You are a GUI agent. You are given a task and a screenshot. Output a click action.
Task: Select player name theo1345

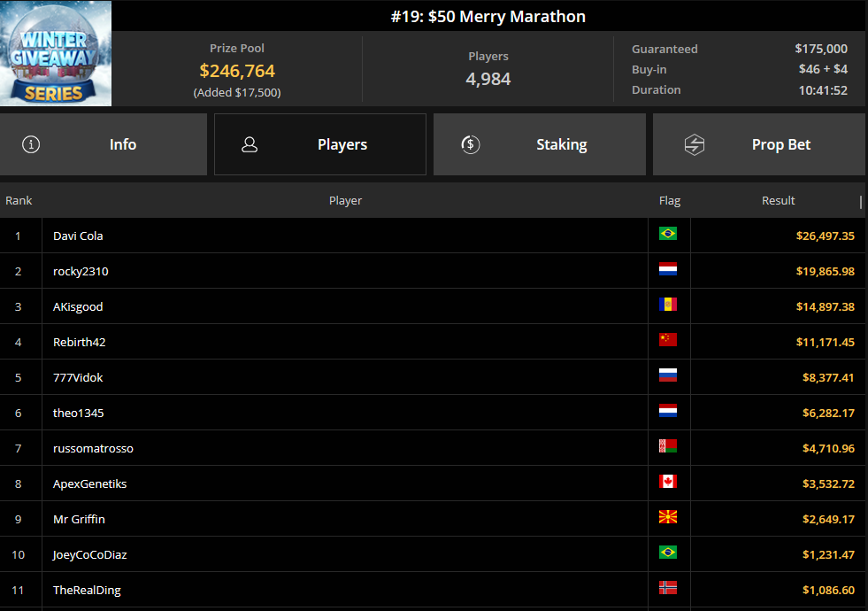point(78,414)
